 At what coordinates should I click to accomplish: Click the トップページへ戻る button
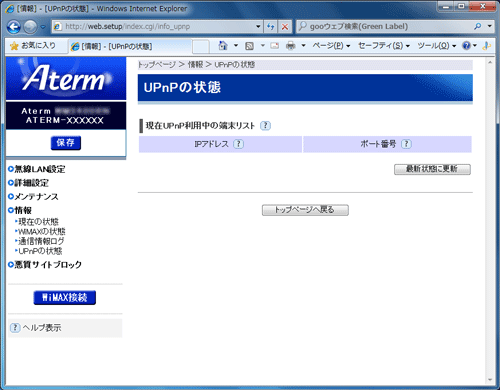click(x=305, y=210)
